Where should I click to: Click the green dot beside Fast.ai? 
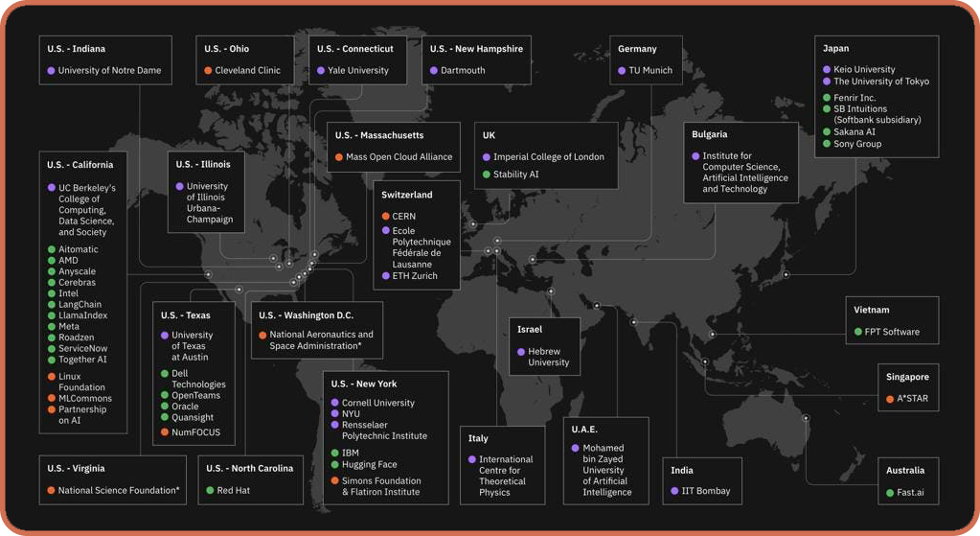coord(890,493)
